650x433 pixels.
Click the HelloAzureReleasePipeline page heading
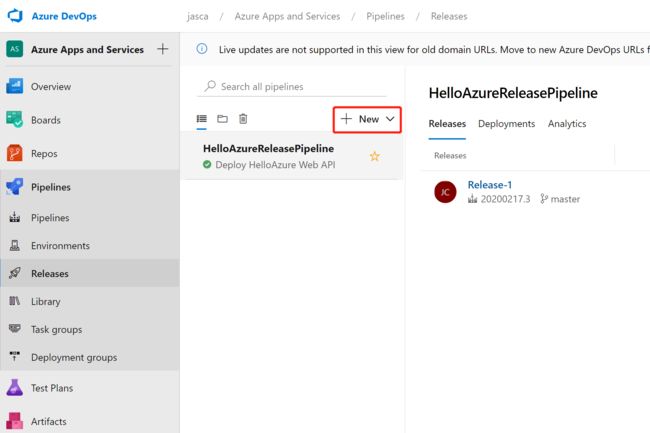(513, 93)
